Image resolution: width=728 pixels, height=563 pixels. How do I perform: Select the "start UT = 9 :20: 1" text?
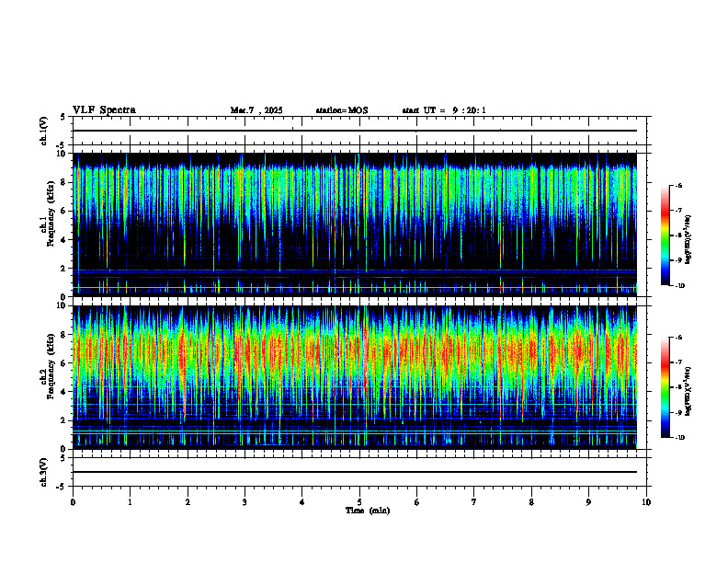pyautogui.click(x=444, y=110)
